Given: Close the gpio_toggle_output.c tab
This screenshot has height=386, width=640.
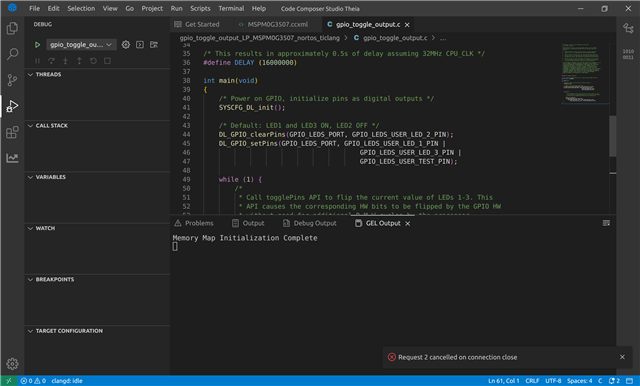Looking at the screenshot, I should (407, 25).
